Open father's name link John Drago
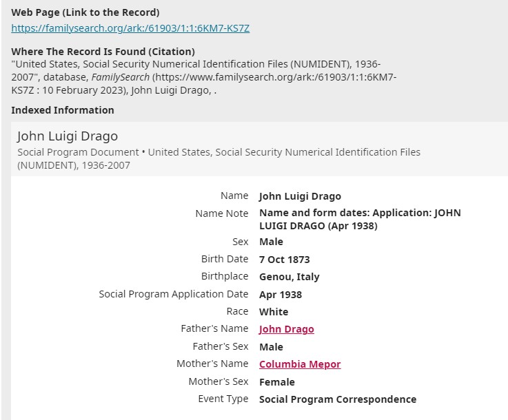 coord(287,329)
